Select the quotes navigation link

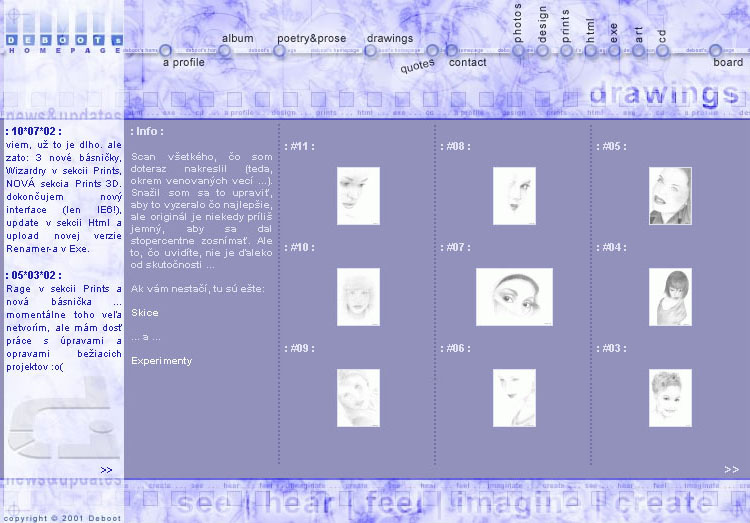click(x=417, y=66)
